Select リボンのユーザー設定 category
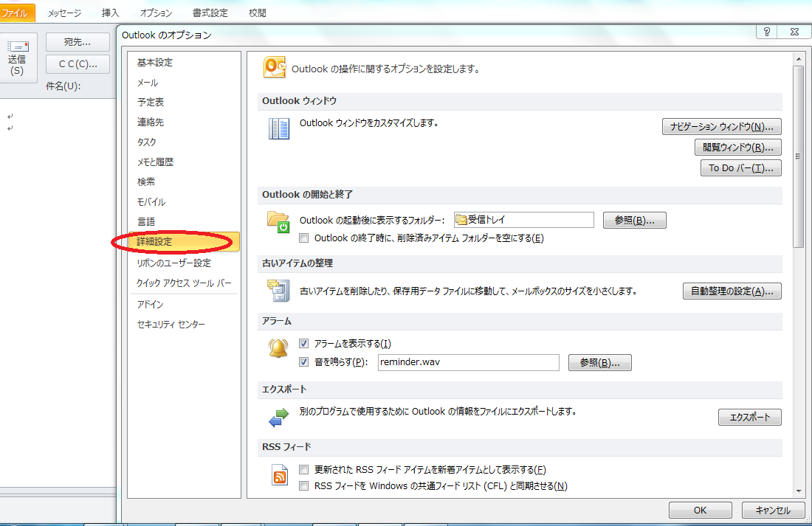Screen dimensions: 812x526 pyautogui.click(x=184, y=263)
